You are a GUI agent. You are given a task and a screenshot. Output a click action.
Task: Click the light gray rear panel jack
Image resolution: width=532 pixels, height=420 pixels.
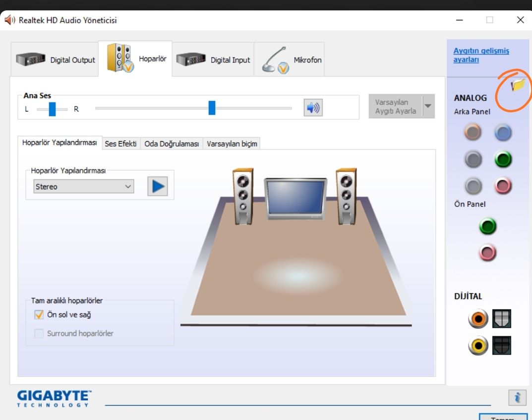tap(473, 186)
